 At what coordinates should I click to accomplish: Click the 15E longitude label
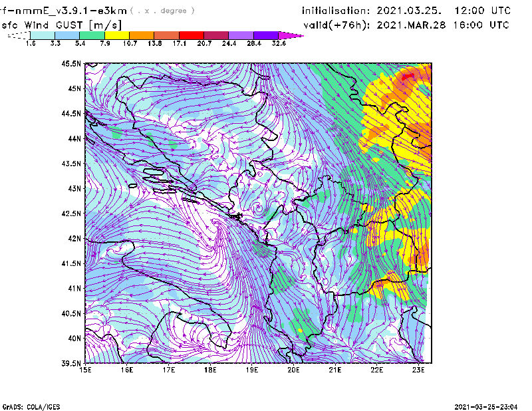pos(85,370)
